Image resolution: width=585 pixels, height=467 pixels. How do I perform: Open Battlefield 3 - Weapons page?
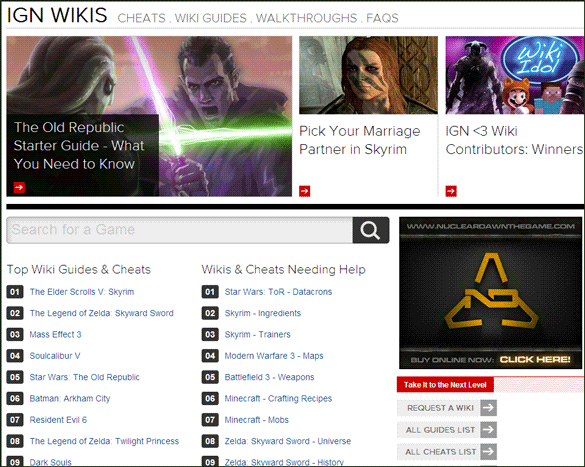click(x=269, y=377)
